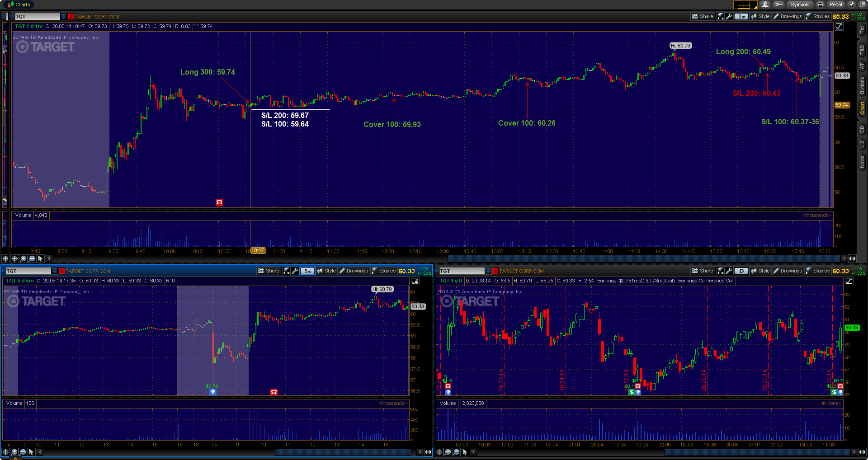Open wrench settings on the daily chart
Viewport: 868px width, 460px height.
729,271
